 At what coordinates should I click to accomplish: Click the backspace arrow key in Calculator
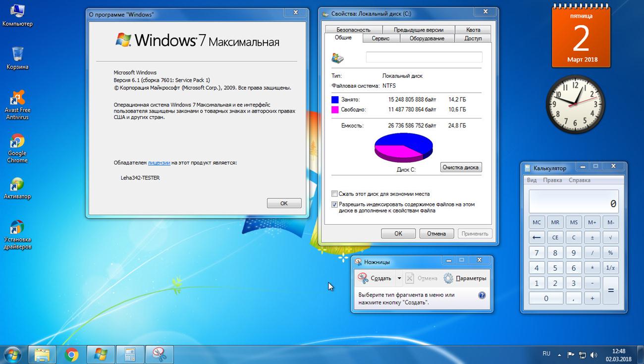pos(537,238)
